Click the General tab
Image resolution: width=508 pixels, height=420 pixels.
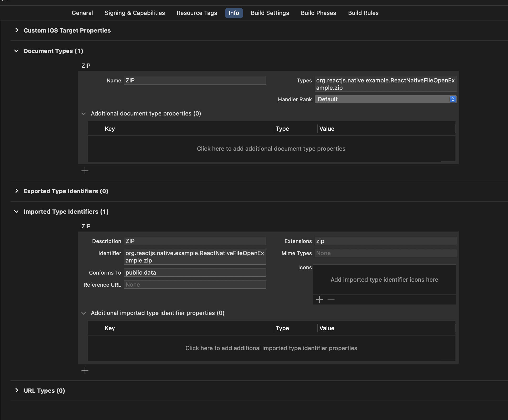(82, 13)
